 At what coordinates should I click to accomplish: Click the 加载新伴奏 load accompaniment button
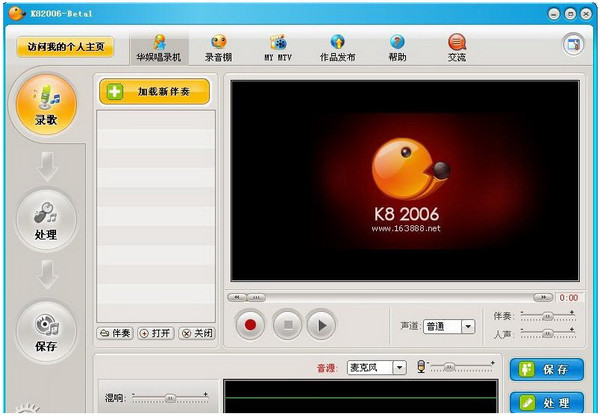155,92
